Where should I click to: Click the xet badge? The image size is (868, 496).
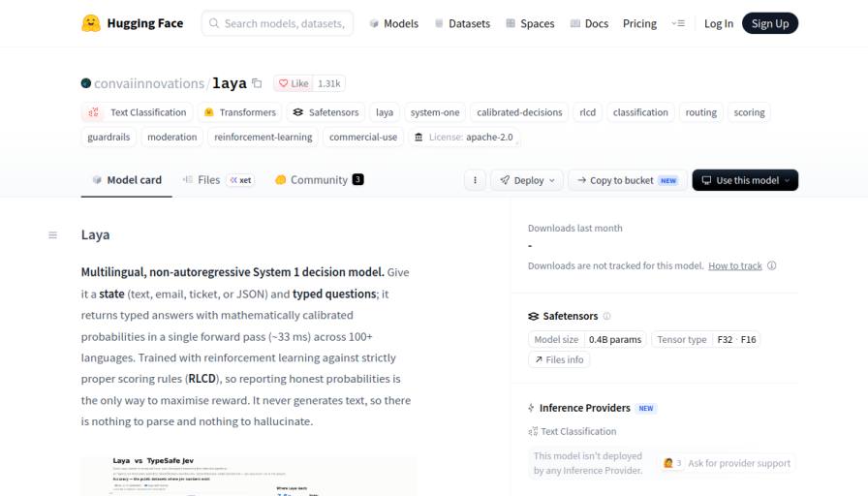[240, 180]
